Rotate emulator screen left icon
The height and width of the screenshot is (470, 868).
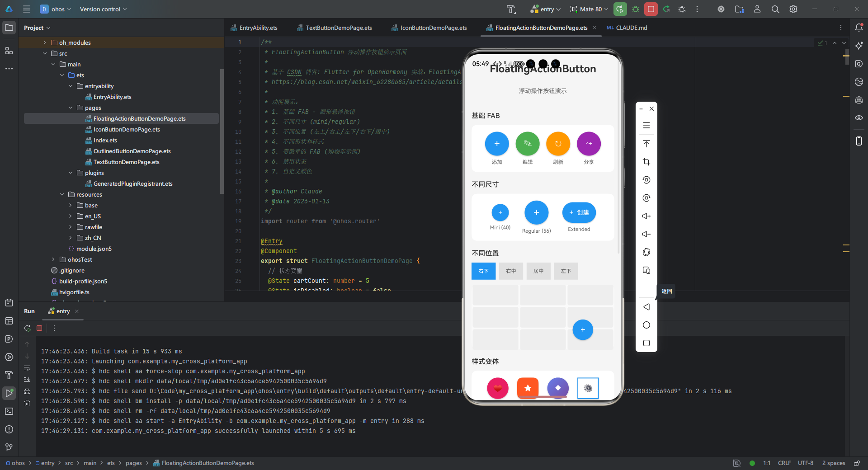(x=646, y=180)
